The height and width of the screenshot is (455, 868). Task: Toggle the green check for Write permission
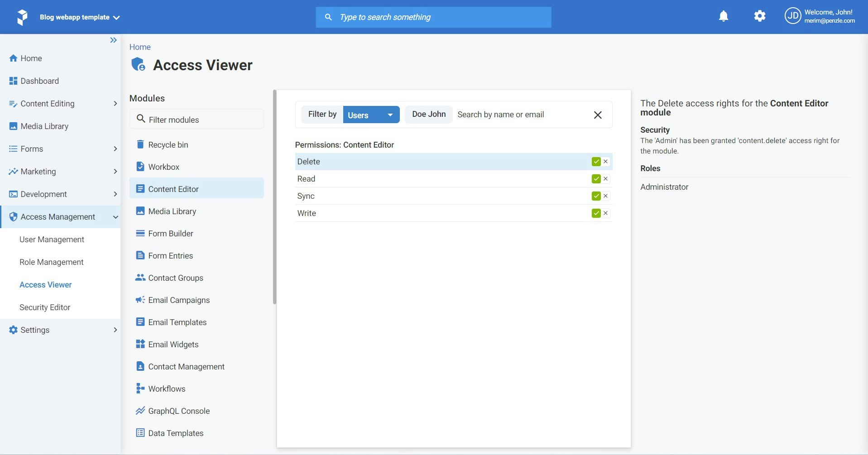click(596, 213)
